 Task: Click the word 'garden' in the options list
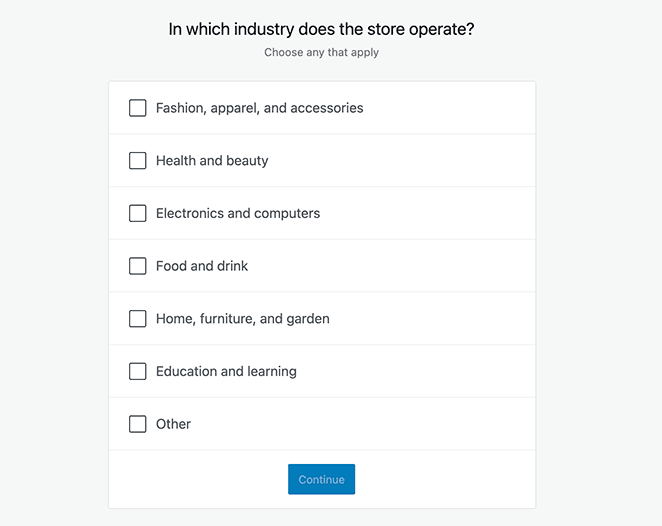pyautogui.click(x=307, y=319)
